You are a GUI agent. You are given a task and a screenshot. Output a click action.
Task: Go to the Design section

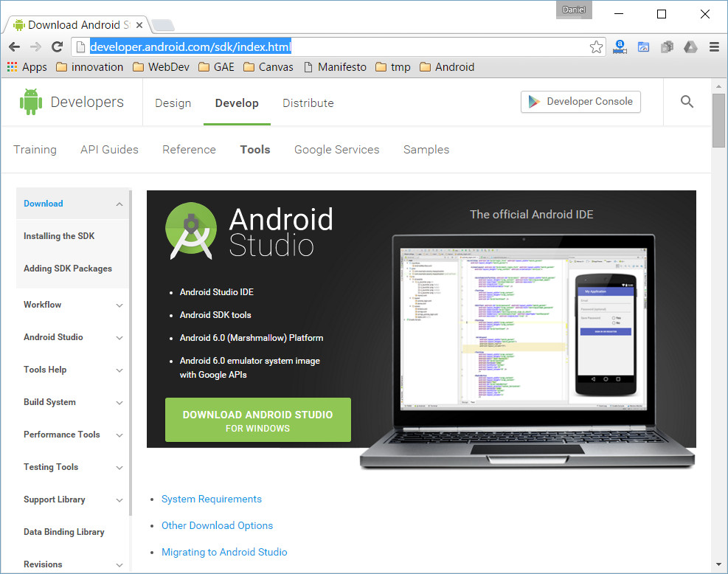(x=173, y=103)
